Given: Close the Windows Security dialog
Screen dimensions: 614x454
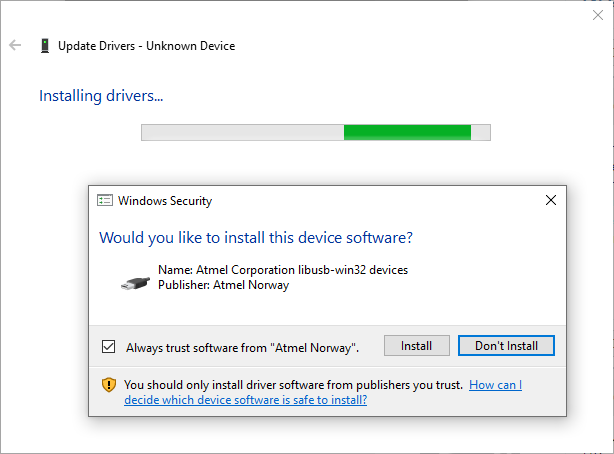Looking at the screenshot, I should pyautogui.click(x=551, y=200).
